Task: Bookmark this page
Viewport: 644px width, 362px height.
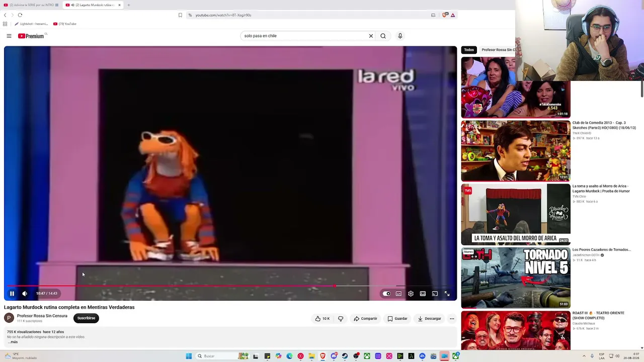Action: coord(180,15)
